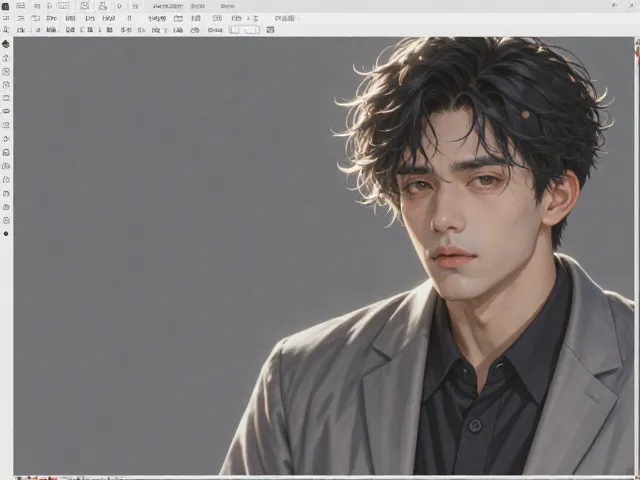Open the short blurred menu label in title bar

[x=227, y=6]
